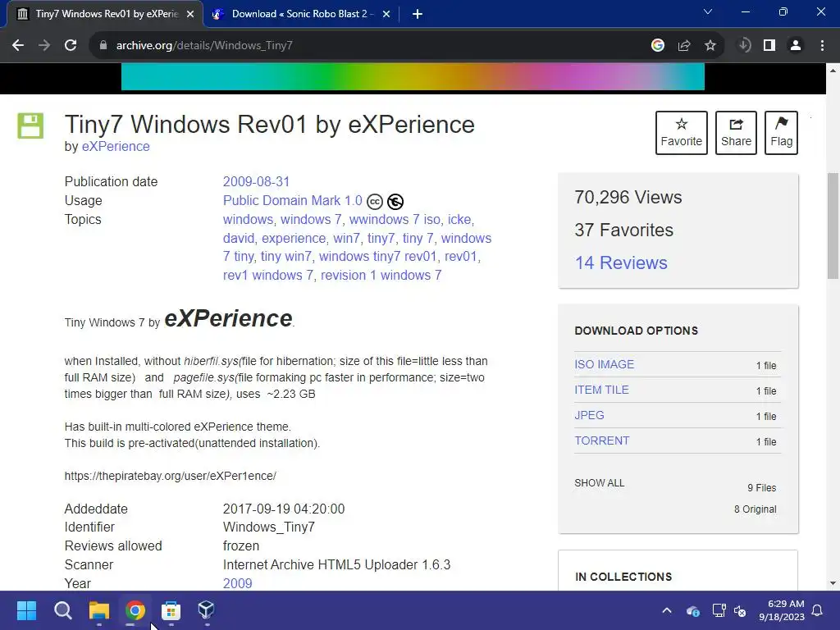Screen dimensions: 840x630
Task: Click the page vertical scrollbar thumb
Action: pyautogui.click(x=833, y=225)
